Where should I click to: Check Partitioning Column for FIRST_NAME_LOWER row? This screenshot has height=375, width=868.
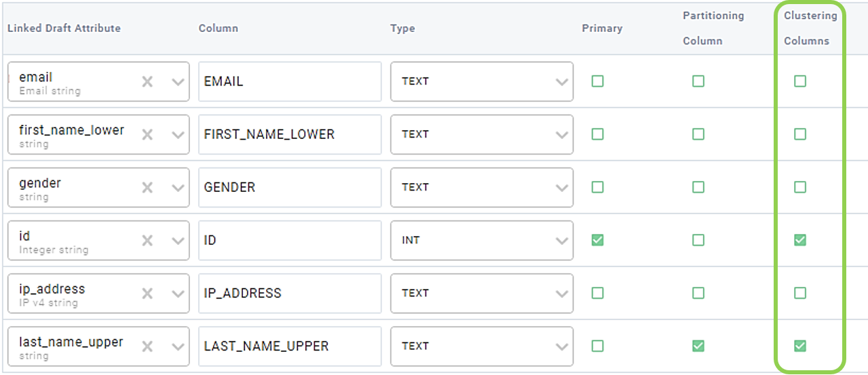[x=698, y=134]
